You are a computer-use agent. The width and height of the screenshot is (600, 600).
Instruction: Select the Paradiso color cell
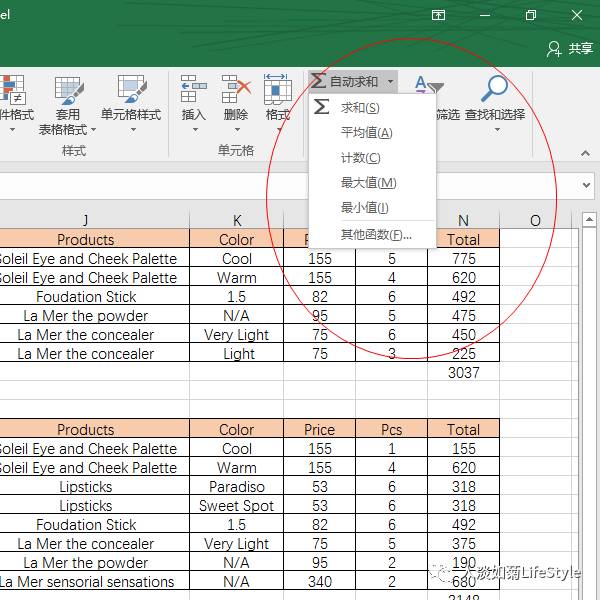point(236,486)
